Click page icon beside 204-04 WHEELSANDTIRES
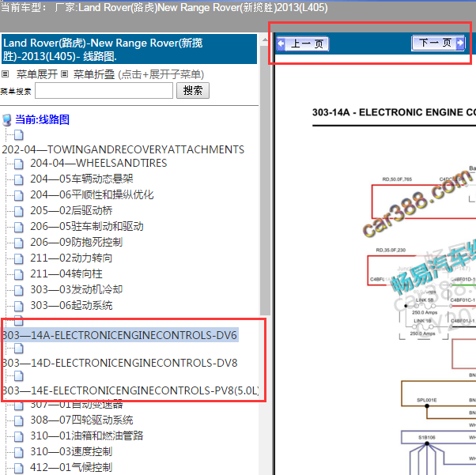Screen dimensions: 476x475 coord(18,164)
